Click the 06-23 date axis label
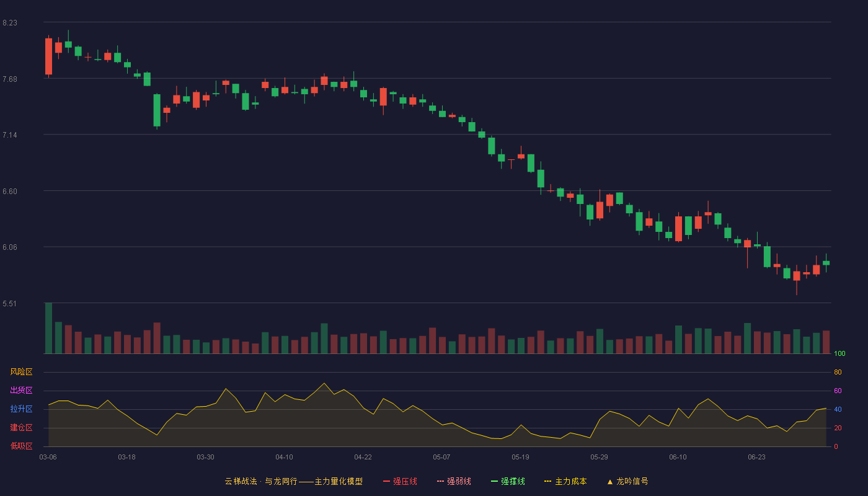 [756, 457]
